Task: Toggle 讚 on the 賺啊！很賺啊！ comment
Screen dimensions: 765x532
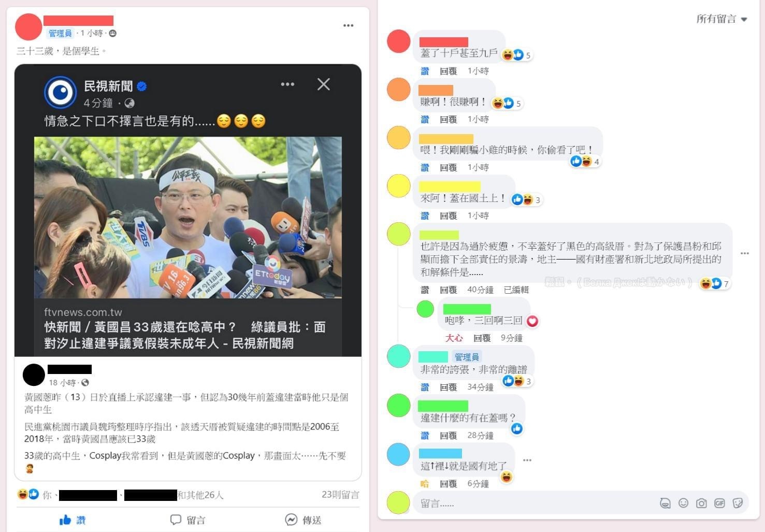Action: 425,120
